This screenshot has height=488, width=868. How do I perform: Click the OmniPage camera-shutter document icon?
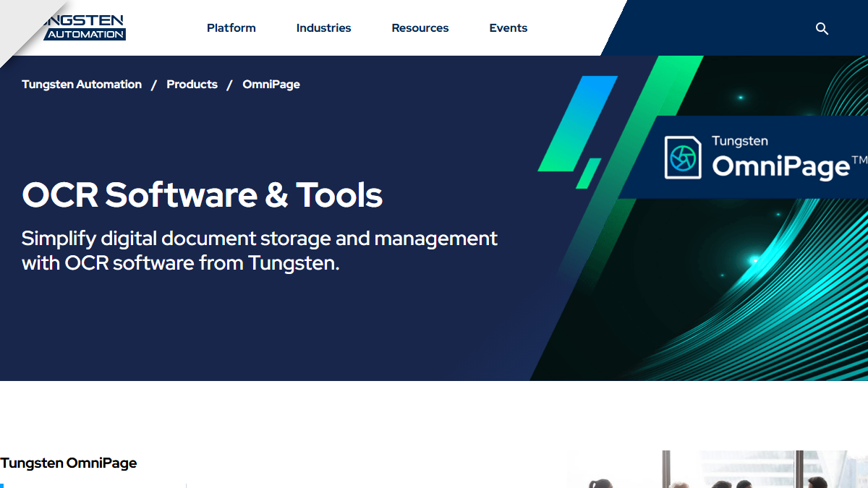pos(683,157)
